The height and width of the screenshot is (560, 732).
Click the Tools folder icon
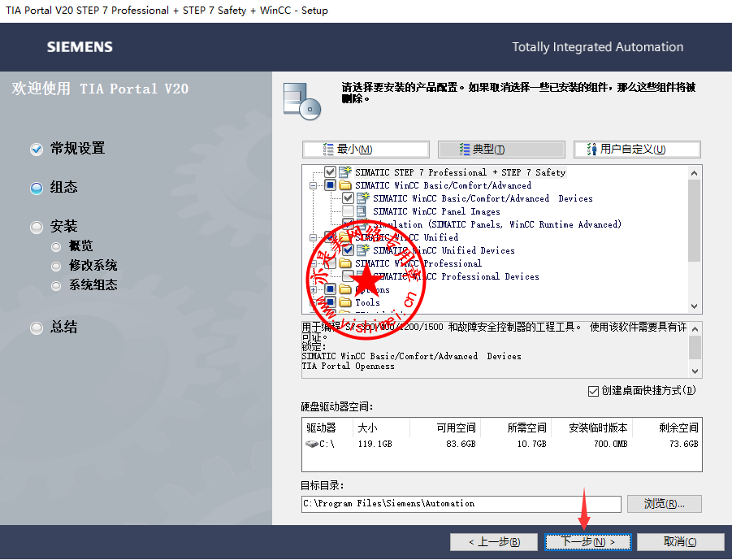point(345,302)
